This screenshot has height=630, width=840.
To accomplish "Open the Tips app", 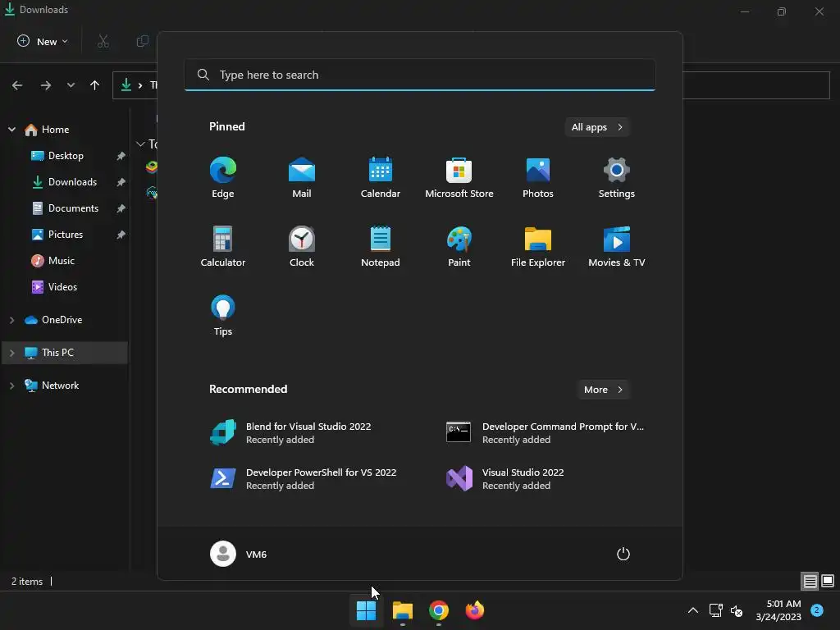I will (223, 316).
